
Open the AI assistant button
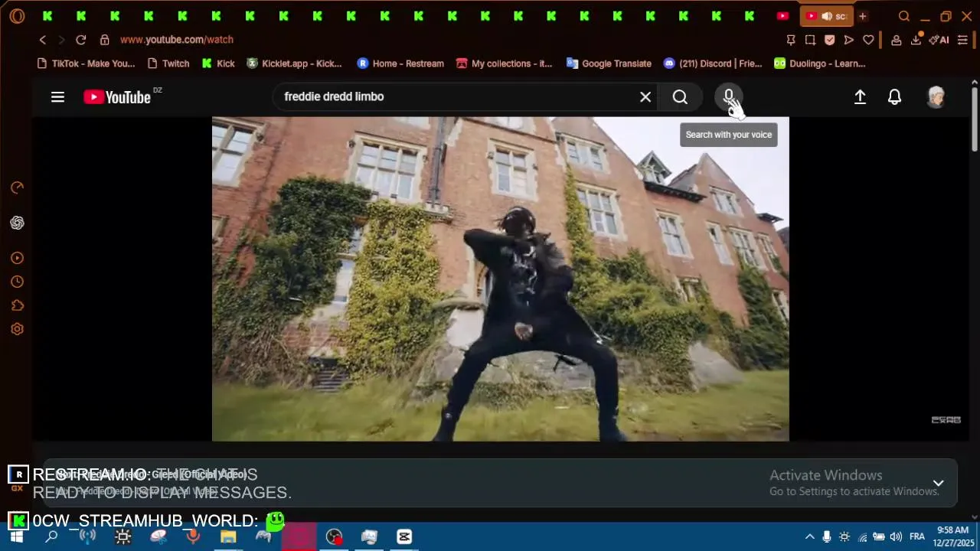coord(939,40)
